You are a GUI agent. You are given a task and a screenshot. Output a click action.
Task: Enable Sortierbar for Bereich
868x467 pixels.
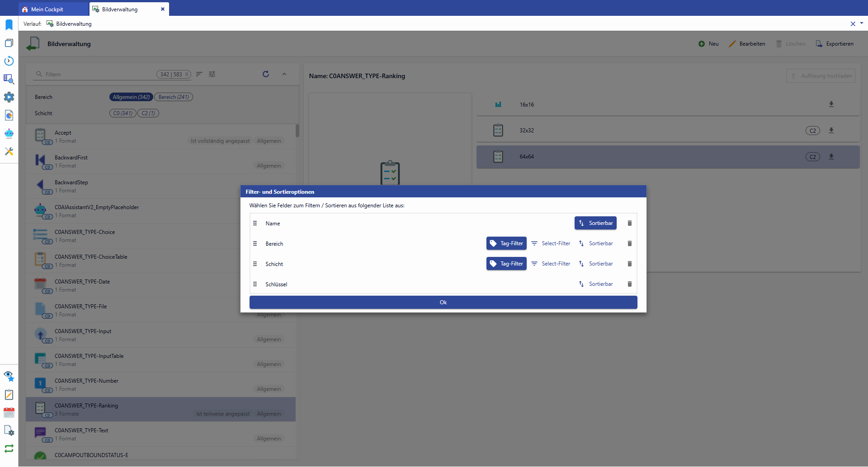point(595,243)
